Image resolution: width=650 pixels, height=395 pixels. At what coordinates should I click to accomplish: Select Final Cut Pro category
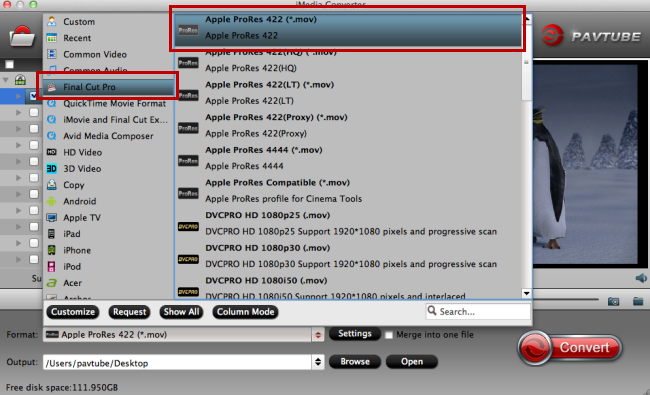pos(108,87)
